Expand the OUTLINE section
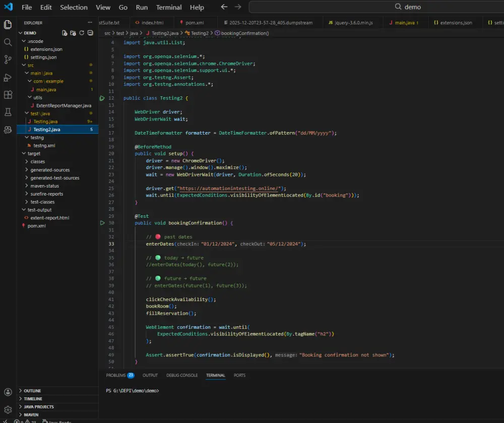504x423 pixels. pyautogui.click(x=32, y=391)
